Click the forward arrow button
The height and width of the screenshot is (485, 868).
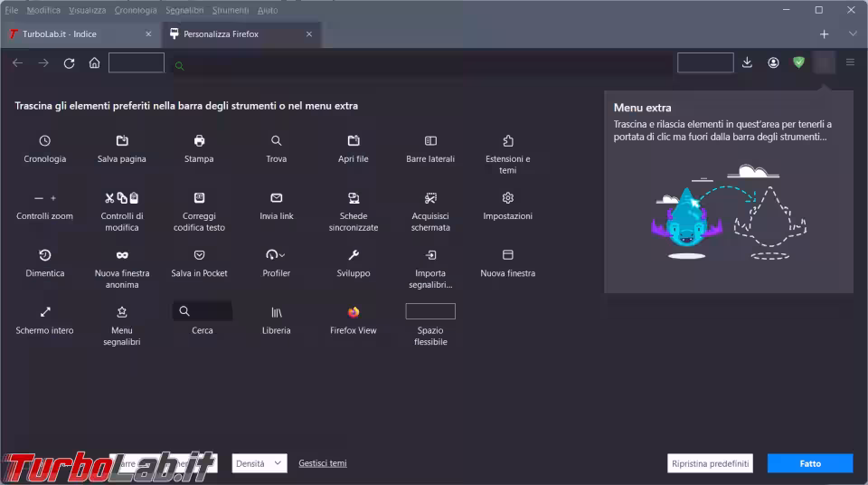tap(43, 63)
